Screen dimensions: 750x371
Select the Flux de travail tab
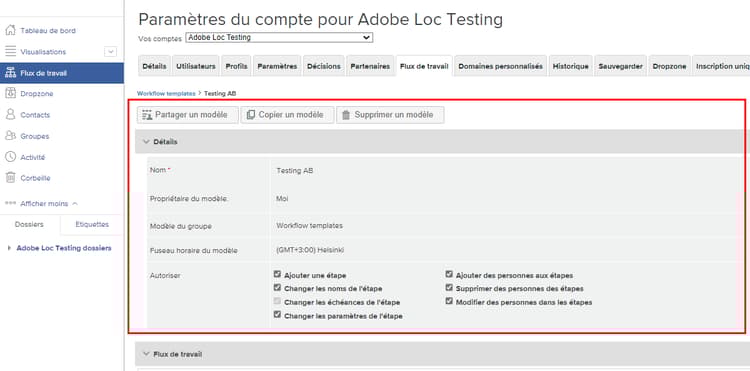coord(424,66)
